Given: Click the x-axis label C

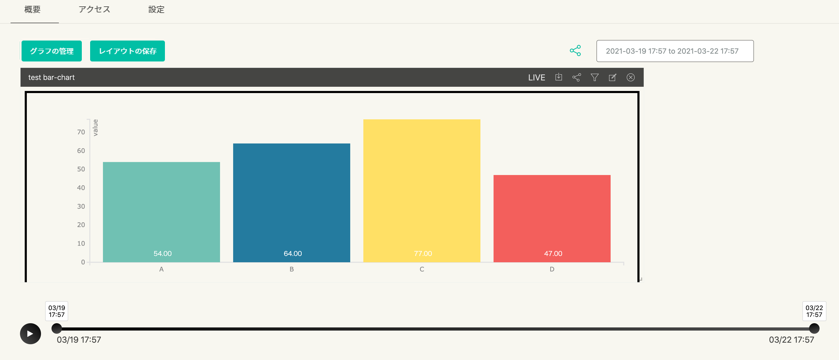Looking at the screenshot, I should [422, 270].
